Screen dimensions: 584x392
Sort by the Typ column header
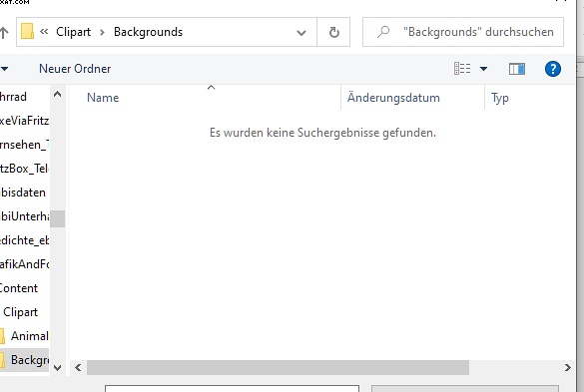point(500,99)
